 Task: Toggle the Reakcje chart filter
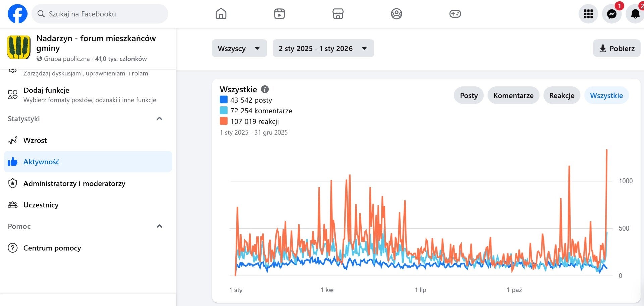[561, 95]
